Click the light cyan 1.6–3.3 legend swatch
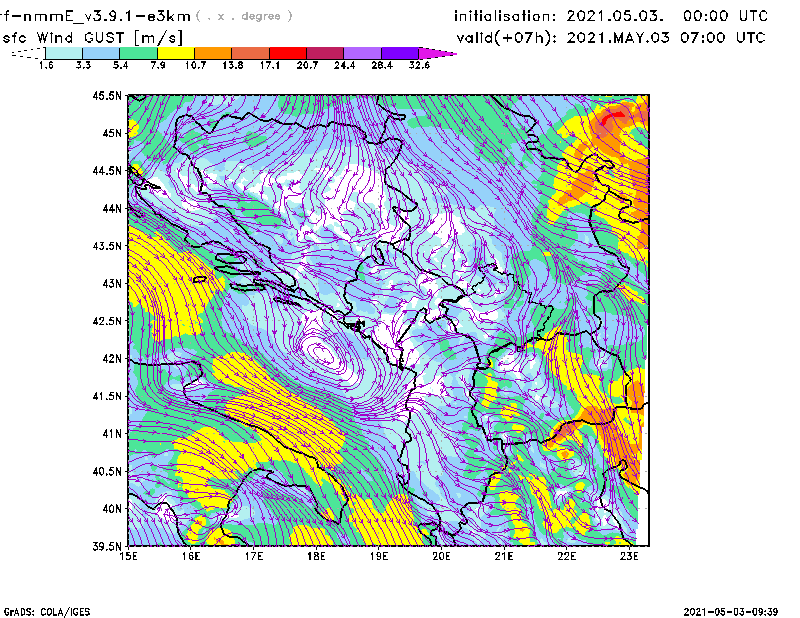 (64, 53)
